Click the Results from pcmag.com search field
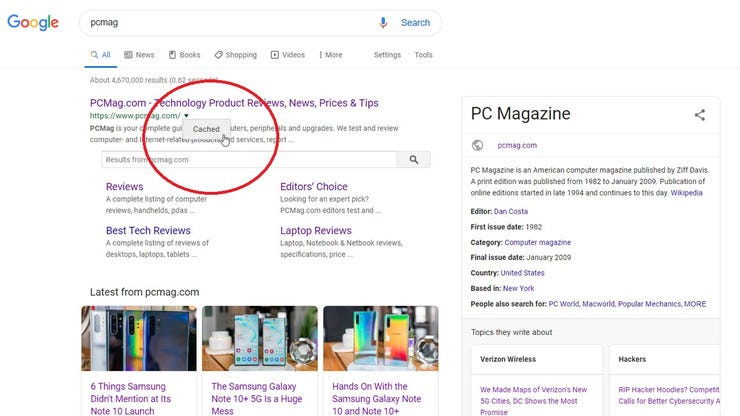Screen dimensions: 740x416 coord(249,160)
